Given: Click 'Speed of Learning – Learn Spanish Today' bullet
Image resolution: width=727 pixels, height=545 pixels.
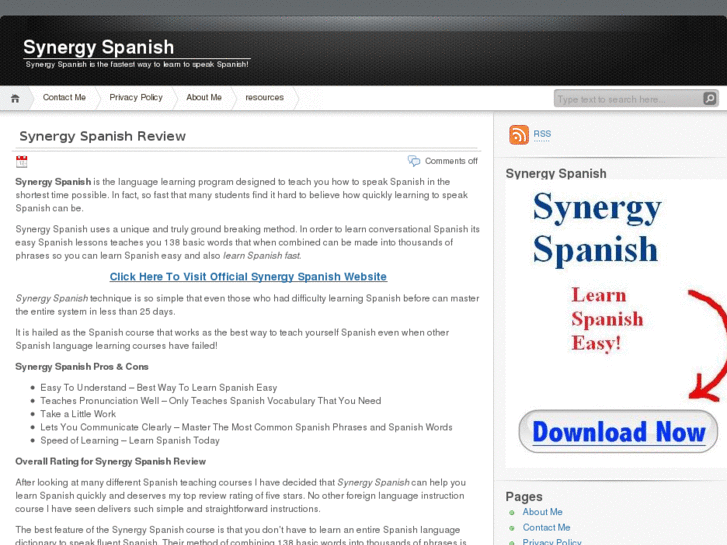Looking at the screenshot, I should [x=130, y=440].
